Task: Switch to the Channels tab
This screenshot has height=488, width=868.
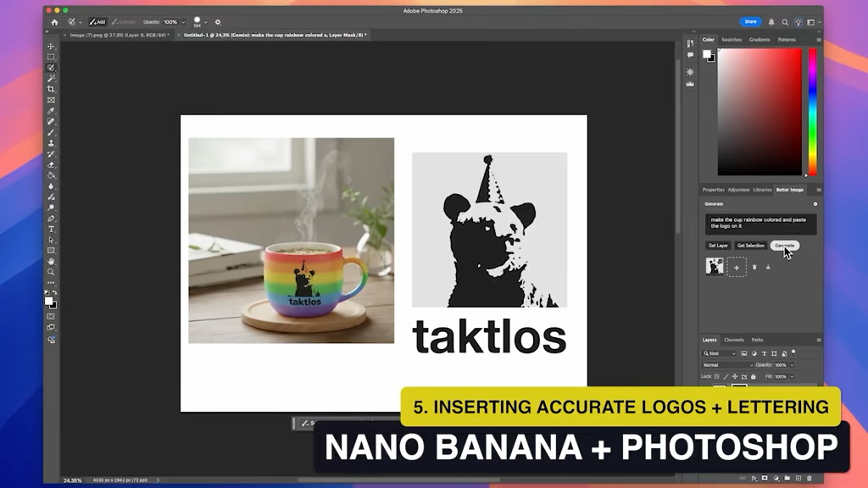Action: tap(734, 340)
